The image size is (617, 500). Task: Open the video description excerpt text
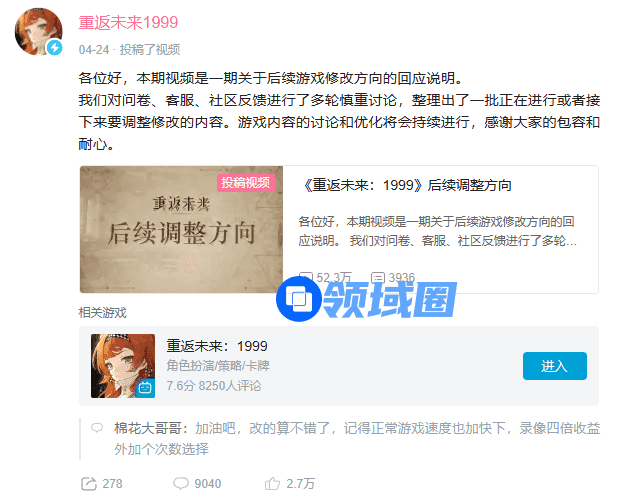(437, 231)
